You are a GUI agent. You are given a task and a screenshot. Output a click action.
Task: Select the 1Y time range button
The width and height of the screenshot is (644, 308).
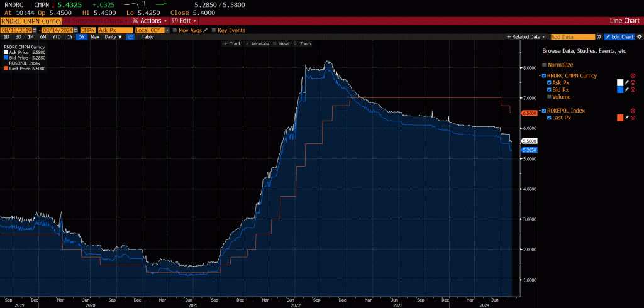point(69,37)
